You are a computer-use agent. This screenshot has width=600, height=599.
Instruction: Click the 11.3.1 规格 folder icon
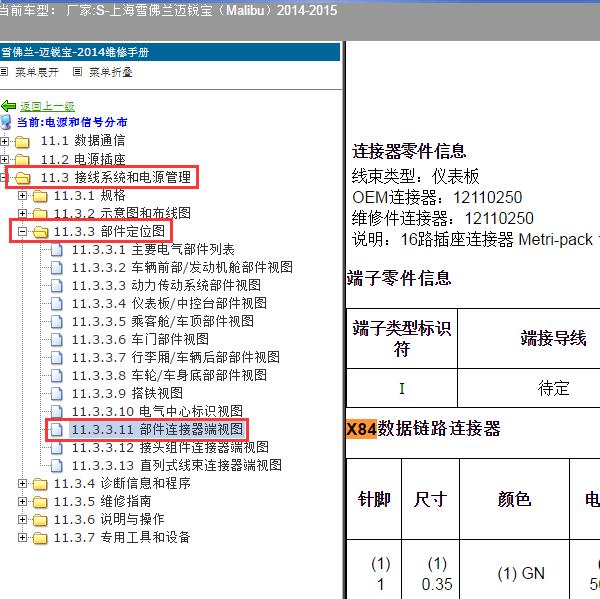[x=40, y=196]
